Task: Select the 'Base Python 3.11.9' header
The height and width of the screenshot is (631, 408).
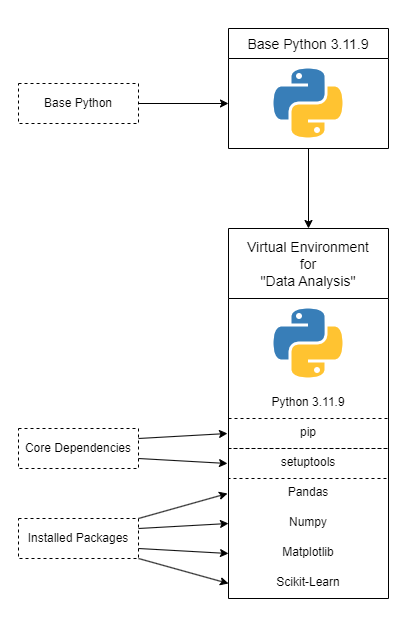Action: tap(308, 44)
